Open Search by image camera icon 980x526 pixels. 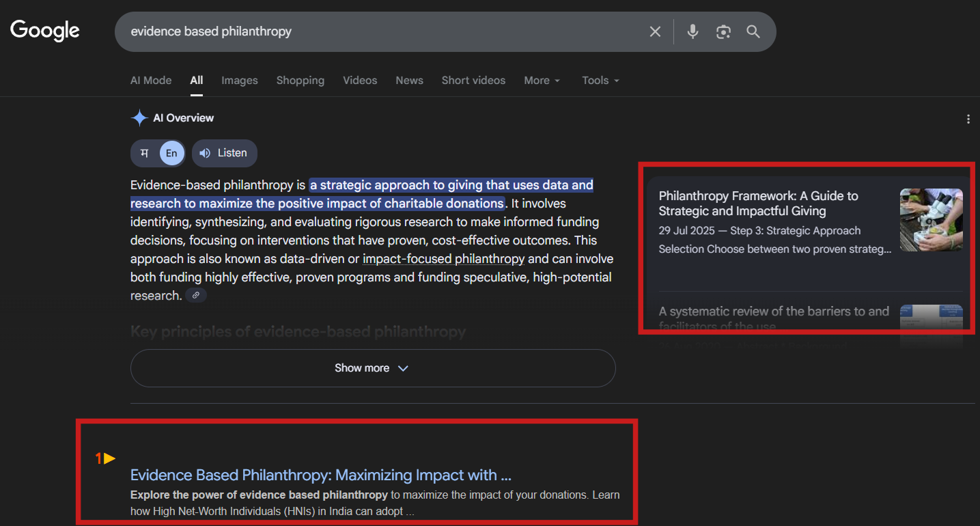[x=723, y=31]
